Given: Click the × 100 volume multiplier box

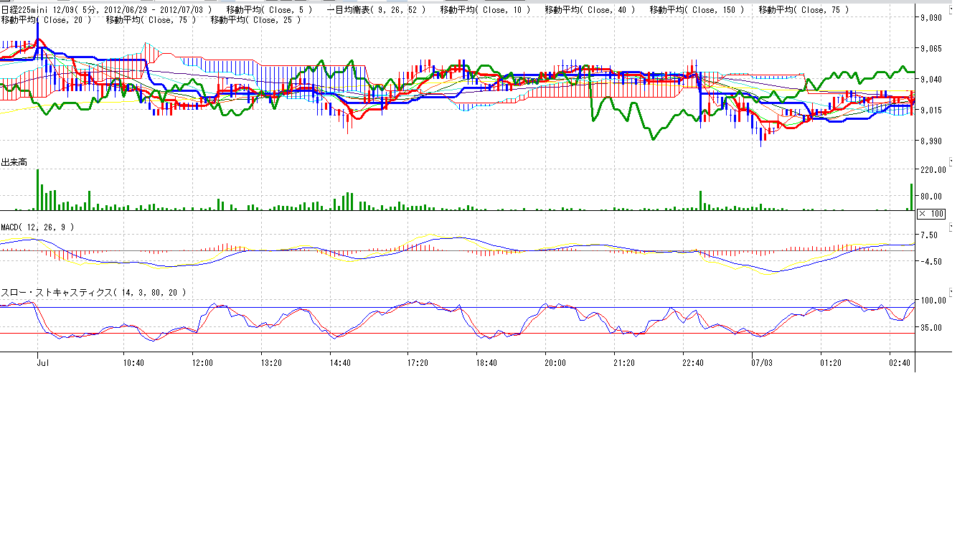Looking at the screenshot, I should (x=931, y=214).
